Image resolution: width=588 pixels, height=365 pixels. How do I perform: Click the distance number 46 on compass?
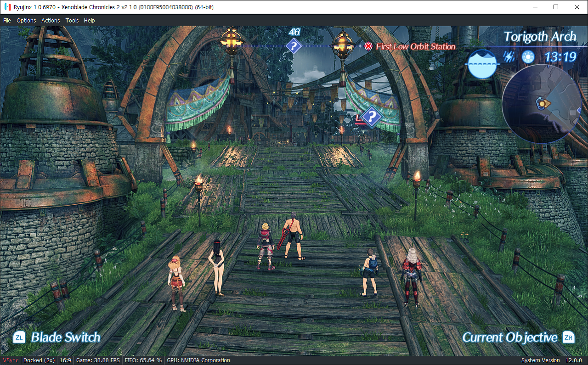pyautogui.click(x=294, y=32)
